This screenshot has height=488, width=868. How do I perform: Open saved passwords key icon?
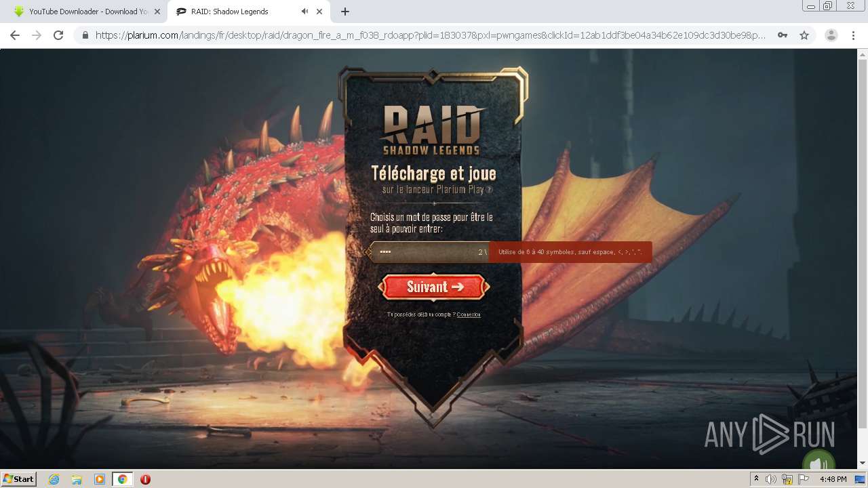click(x=783, y=35)
